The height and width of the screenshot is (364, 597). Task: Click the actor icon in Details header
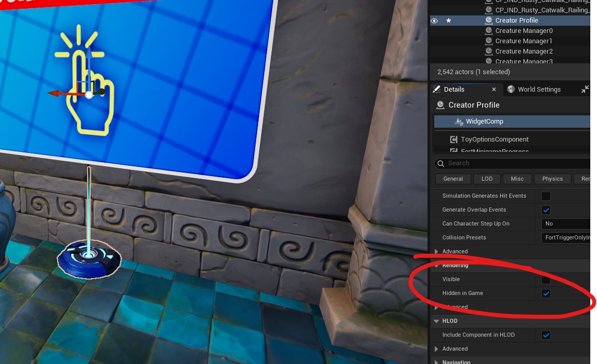coord(440,105)
